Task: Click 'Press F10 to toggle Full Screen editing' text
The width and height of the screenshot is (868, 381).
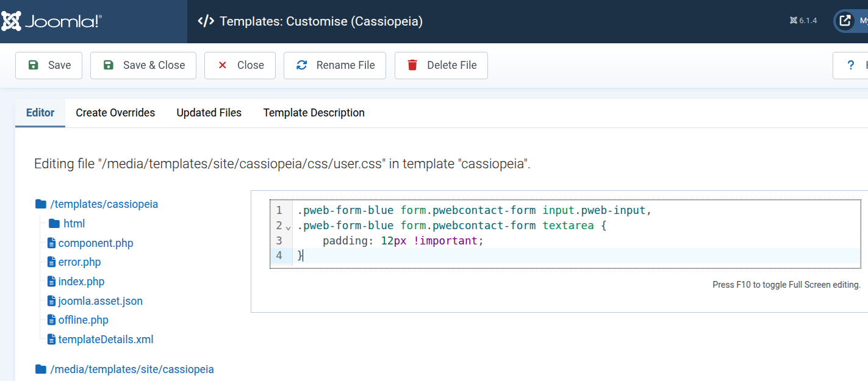Action: [x=786, y=285]
